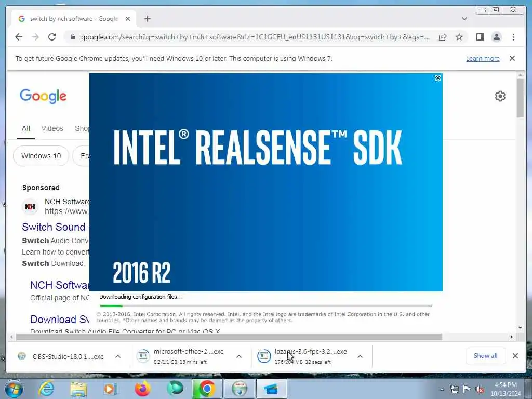Open the Chrome profile avatar
Screen dimensions: 532x399
(x=496, y=37)
